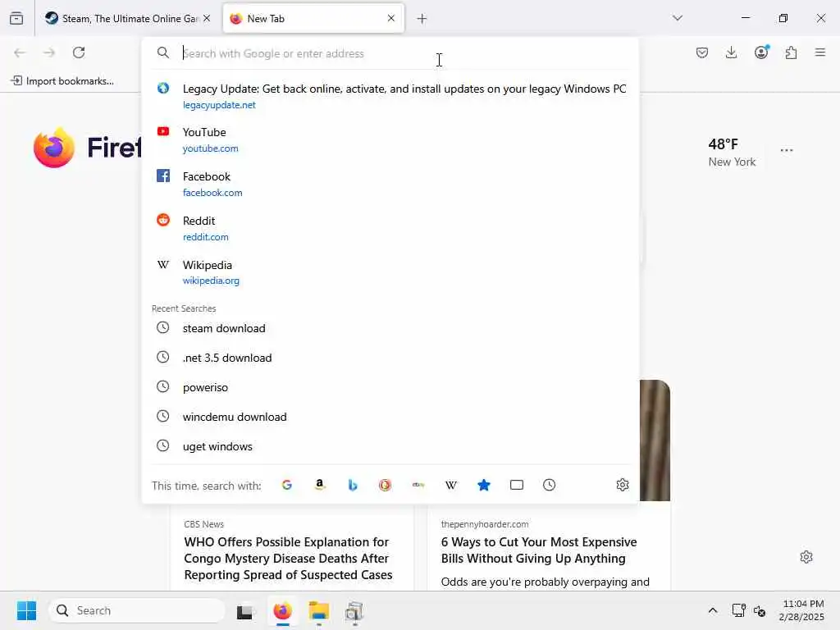Search this time with Bing
The width and height of the screenshot is (840, 630).
coord(353,485)
